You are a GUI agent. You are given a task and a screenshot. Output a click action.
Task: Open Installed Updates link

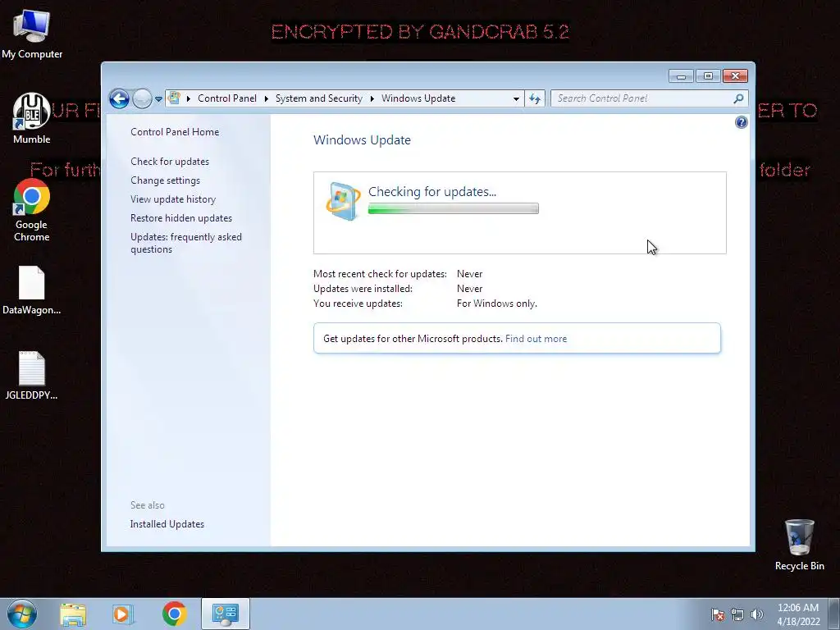(x=167, y=524)
